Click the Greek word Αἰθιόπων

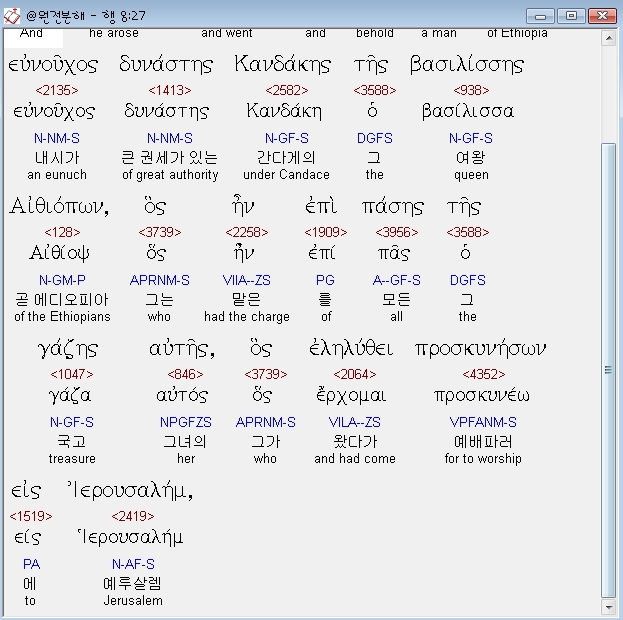click(59, 206)
